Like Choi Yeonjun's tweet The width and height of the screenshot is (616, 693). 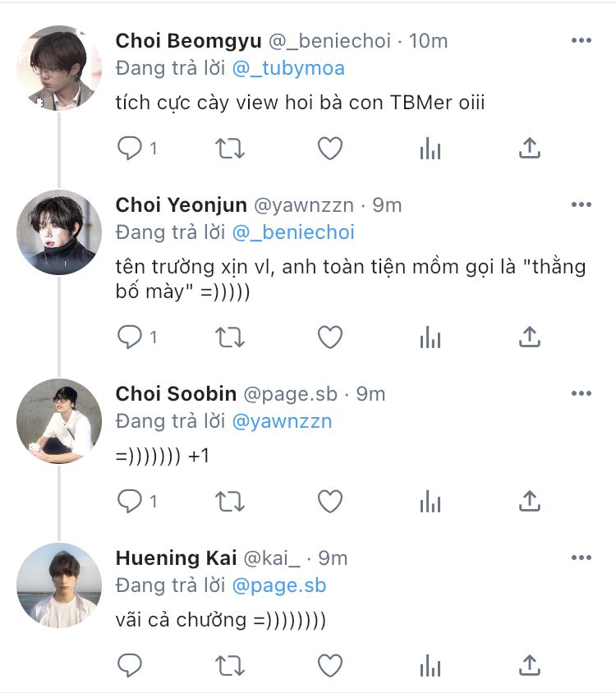(329, 337)
